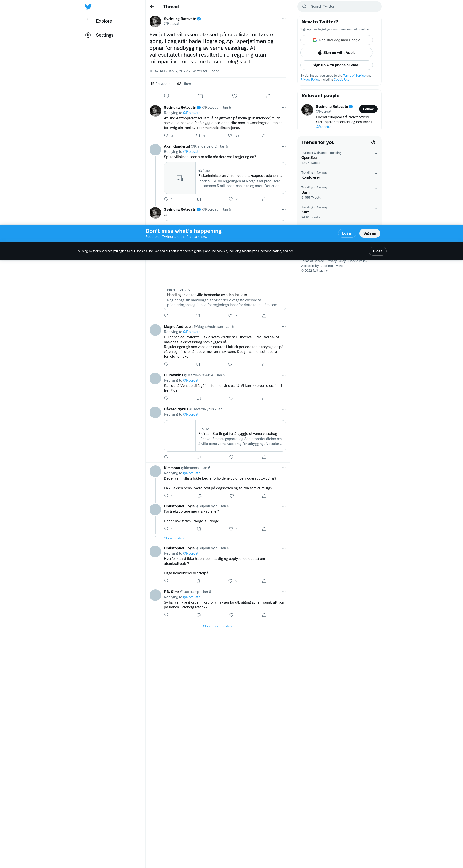The height and width of the screenshot is (868, 463).
Task: Share the main tweet
Action: point(269,96)
